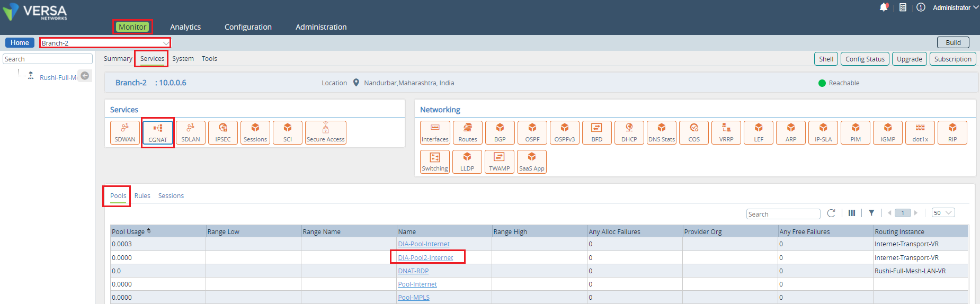Open the VRRP networking icon

[x=726, y=132]
